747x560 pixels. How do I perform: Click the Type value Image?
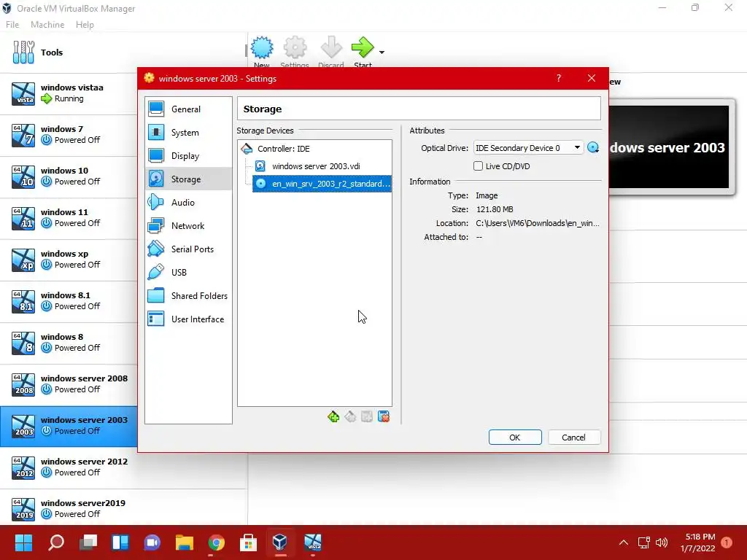coord(487,195)
